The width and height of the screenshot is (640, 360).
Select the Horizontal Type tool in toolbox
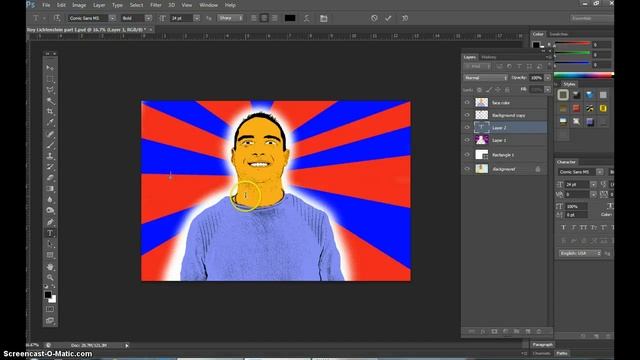[50, 233]
